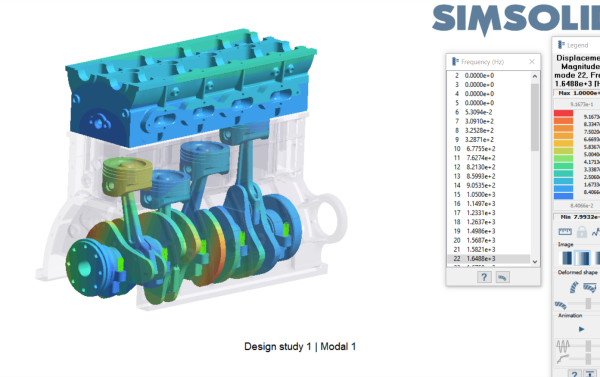Click the mode shape button beside the Frequency help
The height and width of the screenshot is (377, 600).
502,277
